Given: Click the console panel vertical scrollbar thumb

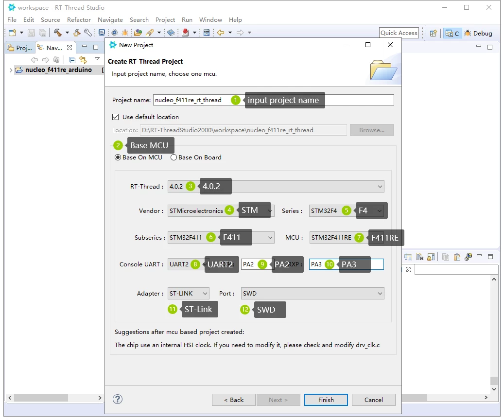Looking at the screenshot, I should pyautogui.click(x=494, y=381).
